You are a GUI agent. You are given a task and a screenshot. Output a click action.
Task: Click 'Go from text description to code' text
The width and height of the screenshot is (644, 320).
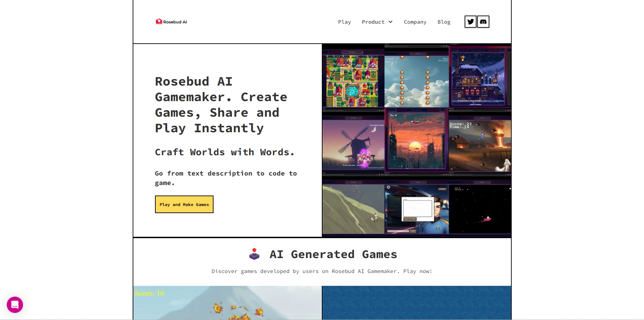(x=226, y=178)
